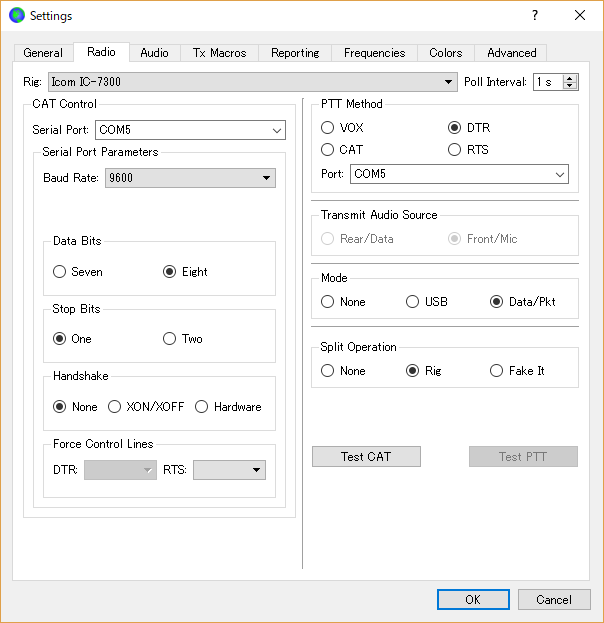The height and width of the screenshot is (623, 604).
Task: Switch to the General tab
Action: (x=43, y=53)
